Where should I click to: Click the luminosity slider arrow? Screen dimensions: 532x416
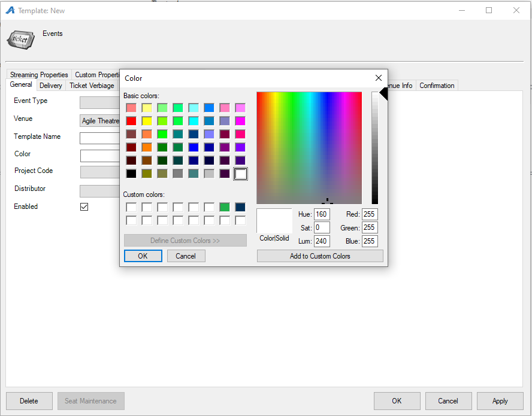(384, 94)
